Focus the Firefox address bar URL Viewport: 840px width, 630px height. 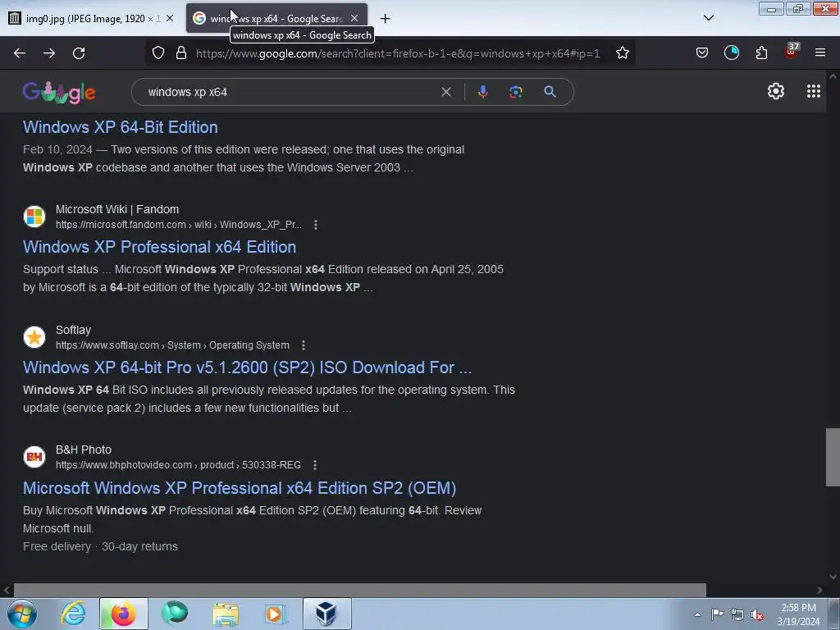pos(398,53)
